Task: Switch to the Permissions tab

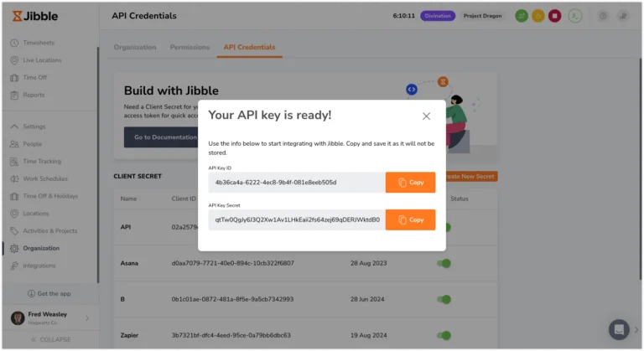Action: click(190, 47)
